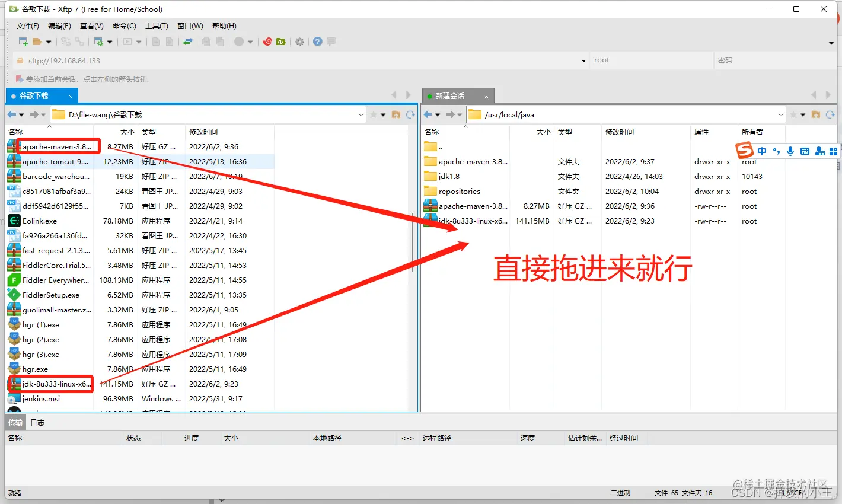
Task: Expand the arrow next to session properties icon
Action: pyautogui.click(x=110, y=42)
